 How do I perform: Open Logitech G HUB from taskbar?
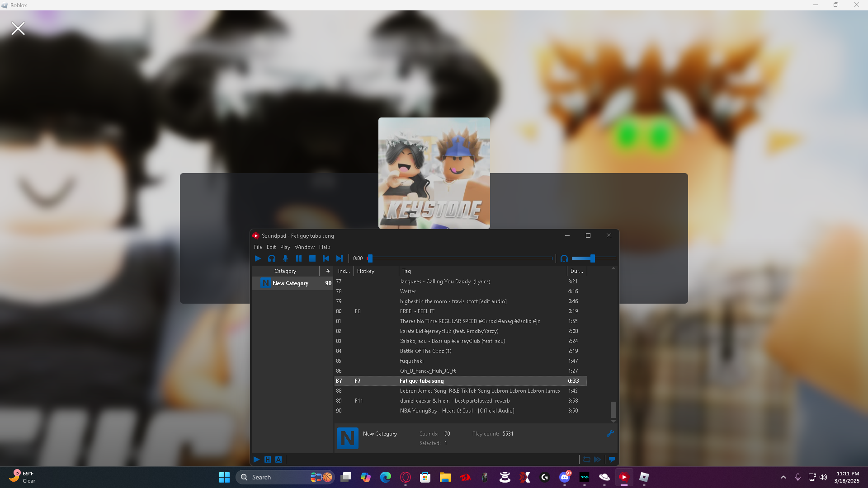point(545,477)
